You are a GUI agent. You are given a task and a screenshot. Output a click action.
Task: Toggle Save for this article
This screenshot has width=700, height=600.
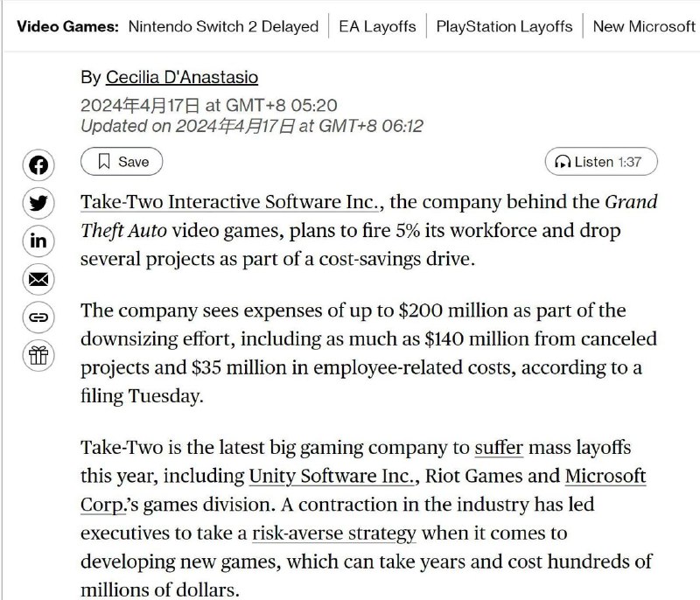[x=122, y=162]
